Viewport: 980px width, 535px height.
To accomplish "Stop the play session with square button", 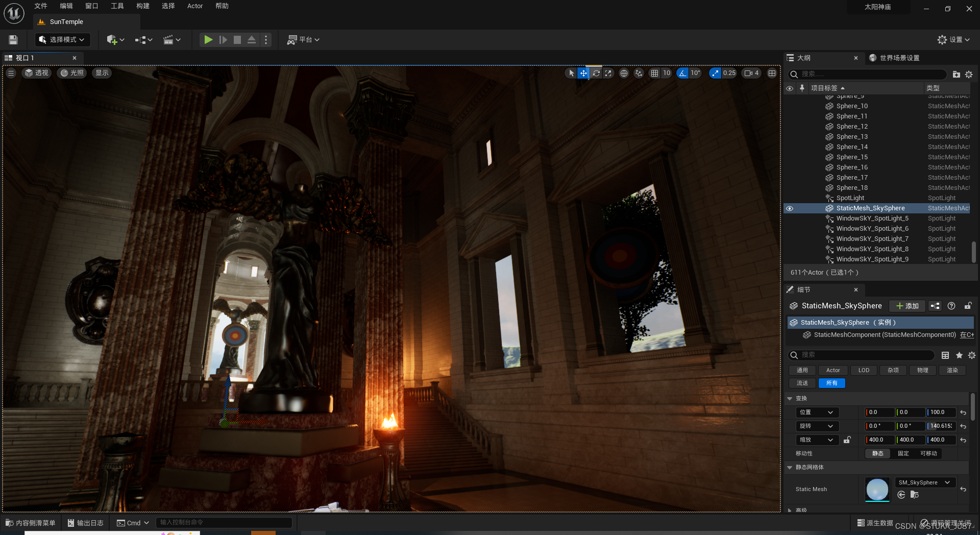I will pyautogui.click(x=237, y=40).
